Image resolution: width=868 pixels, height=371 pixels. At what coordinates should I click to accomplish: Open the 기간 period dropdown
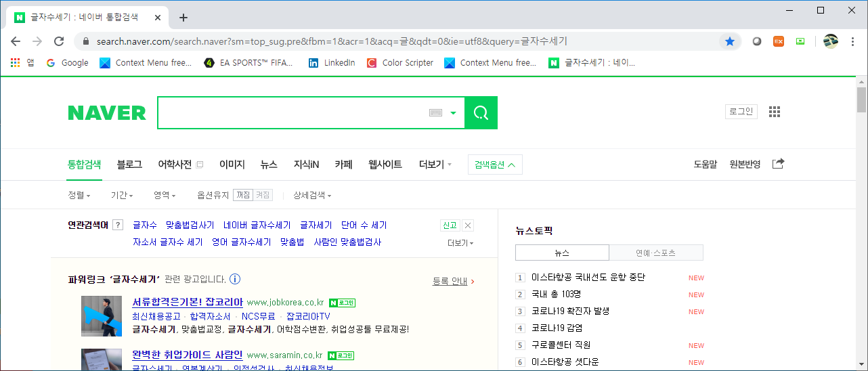pyautogui.click(x=122, y=195)
